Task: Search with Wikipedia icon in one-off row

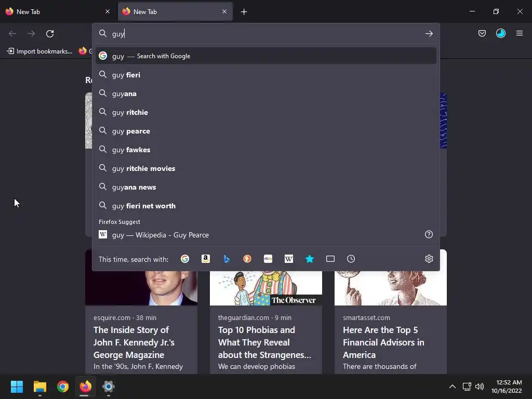Action: pyautogui.click(x=289, y=259)
